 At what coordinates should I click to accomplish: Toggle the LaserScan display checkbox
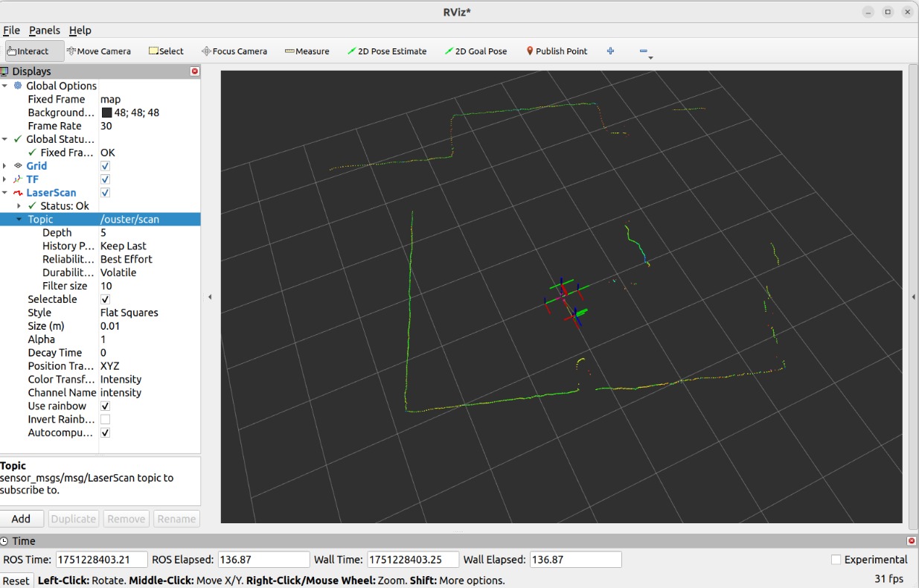coord(105,193)
